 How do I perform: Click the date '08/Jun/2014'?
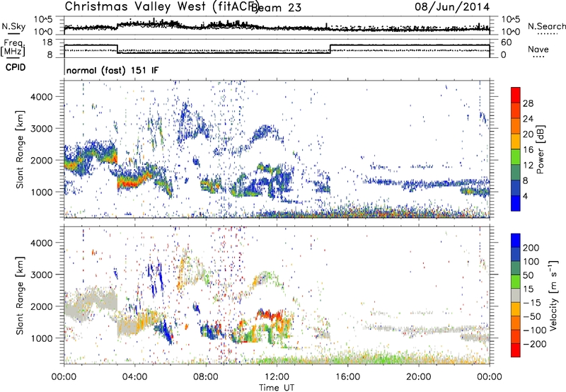tap(452, 6)
